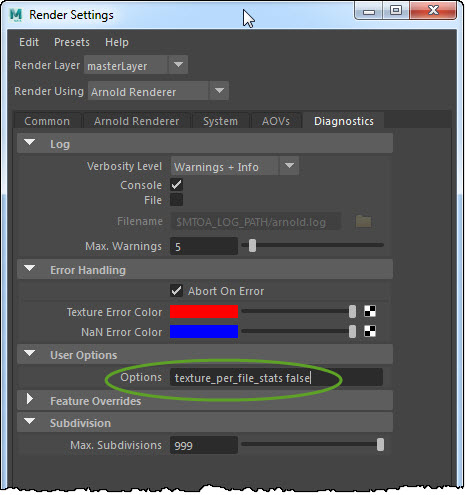Click the blue NaN Error Color swatch

click(204, 331)
